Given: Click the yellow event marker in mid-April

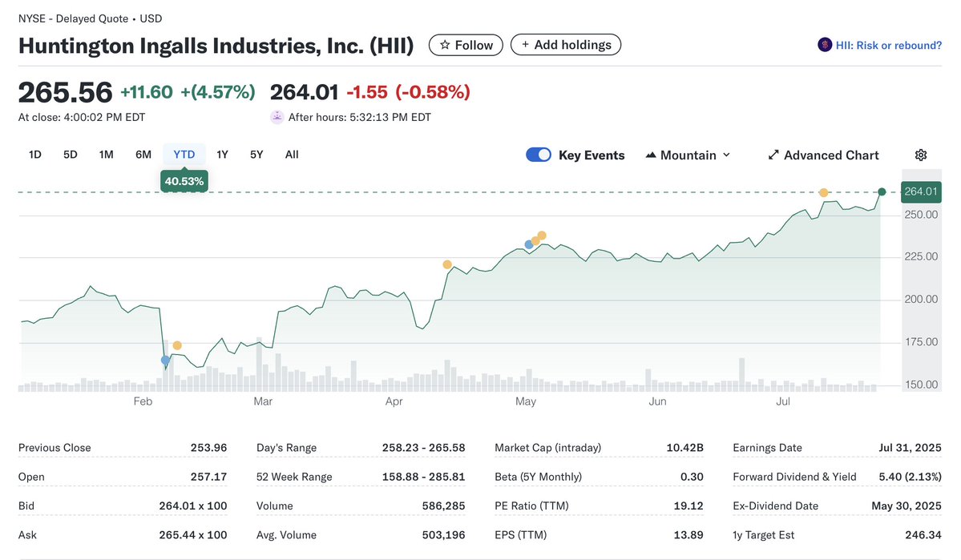Looking at the screenshot, I should (447, 264).
